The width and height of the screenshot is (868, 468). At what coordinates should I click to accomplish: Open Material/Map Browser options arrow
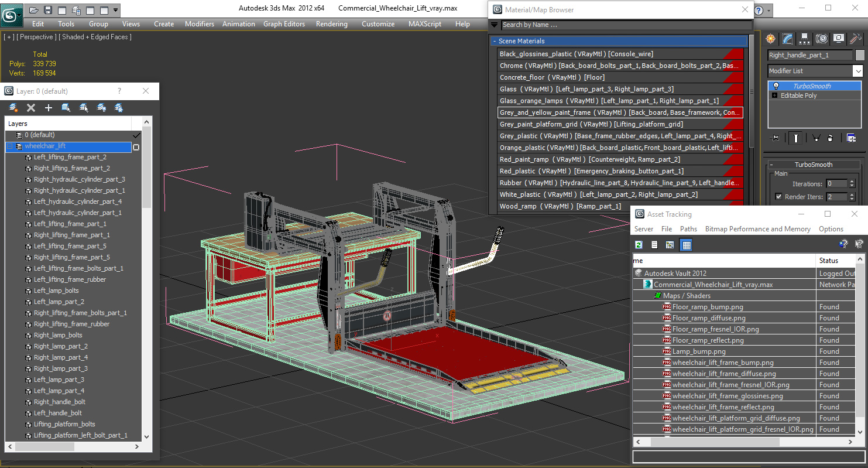coord(495,25)
